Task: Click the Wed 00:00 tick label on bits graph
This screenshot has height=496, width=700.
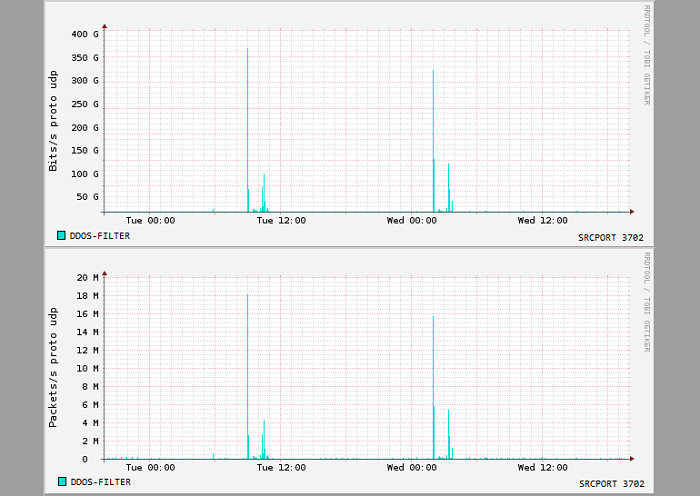Action: tap(412, 221)
